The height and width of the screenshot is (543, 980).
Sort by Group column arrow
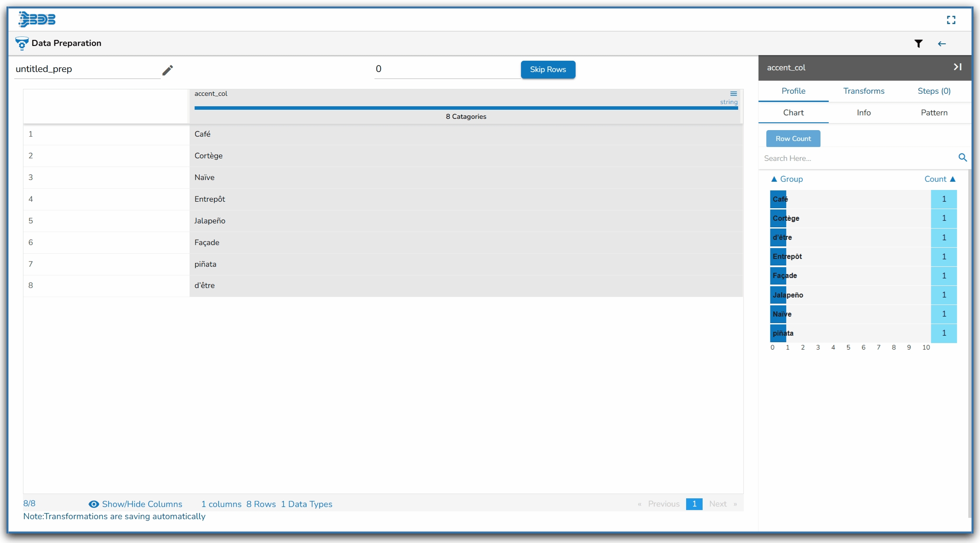click(x=774, y=179)
